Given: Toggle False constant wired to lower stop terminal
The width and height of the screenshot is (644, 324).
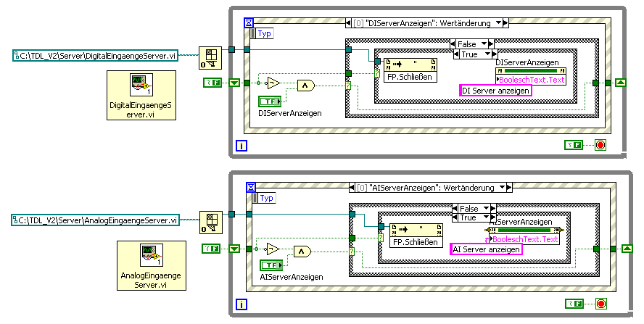Looking at the screenshot, I should [574, 304].
